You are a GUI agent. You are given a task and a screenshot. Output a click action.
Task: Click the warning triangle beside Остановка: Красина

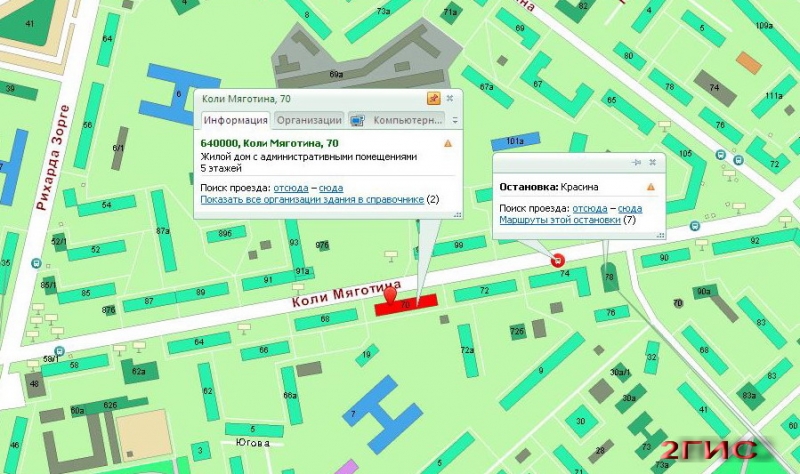point(651,187)
